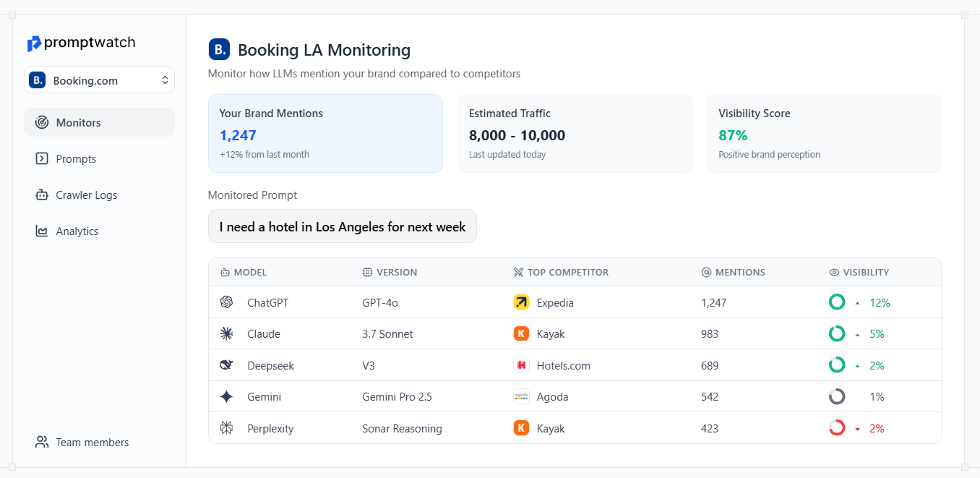Screen dimensions: 980x478
Task: Click the robot icon in MODEL header
Action: coord(225,273)
